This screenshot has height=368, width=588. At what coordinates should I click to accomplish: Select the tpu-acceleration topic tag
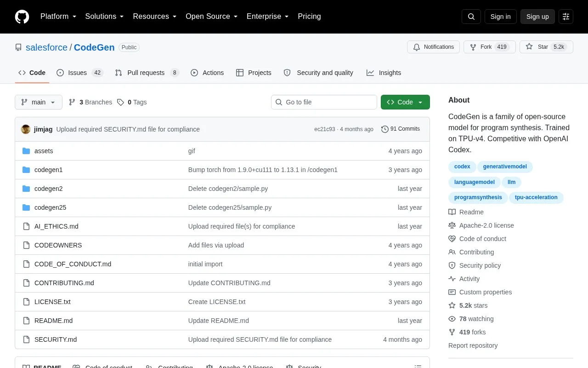click(x=536, y=197)
